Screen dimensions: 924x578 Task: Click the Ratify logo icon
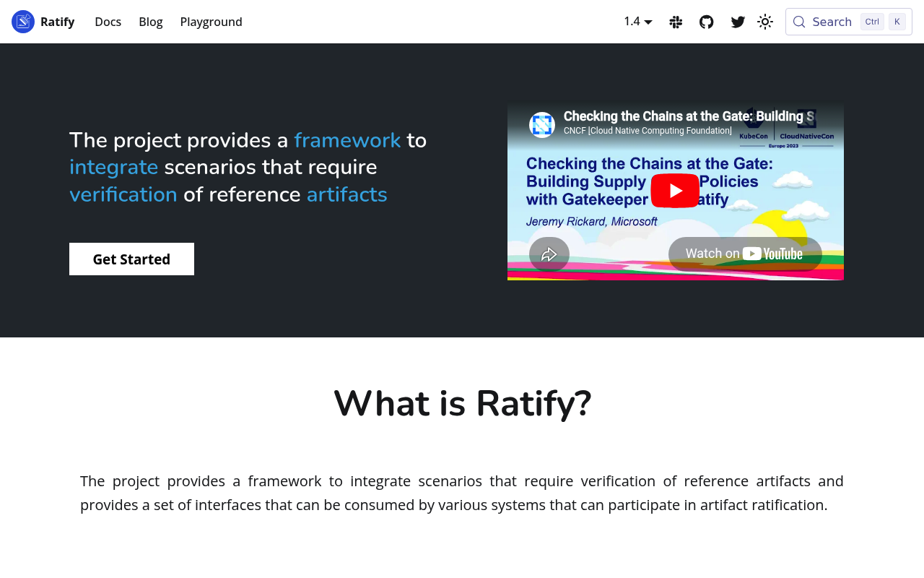pyautogui.click(x=23, y=22)
